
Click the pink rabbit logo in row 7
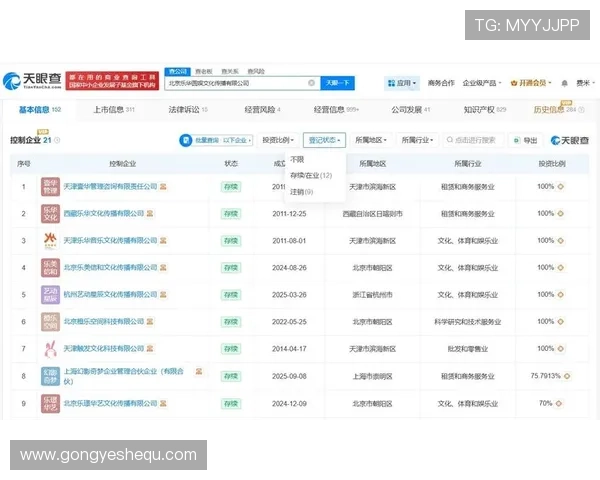click(x=51, y=349)
